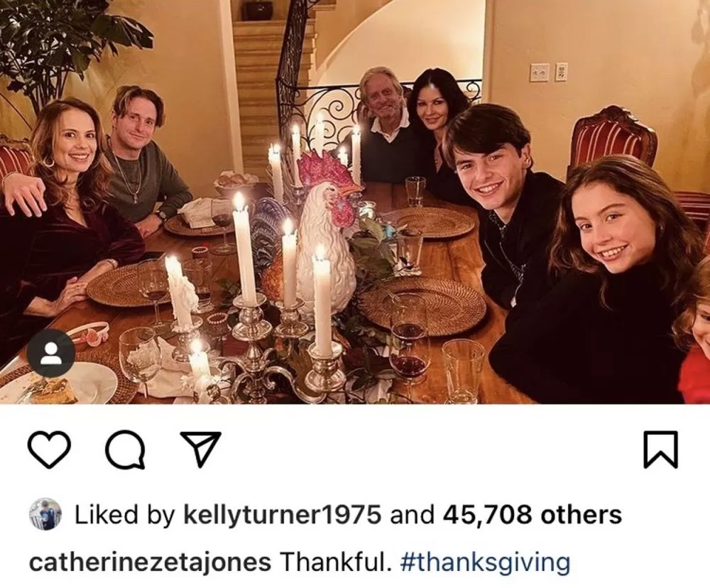Tap the woman in the burgundy velvet dress
Image resolution: width=710 pixels, height=588 pixels.
(68, 217)
